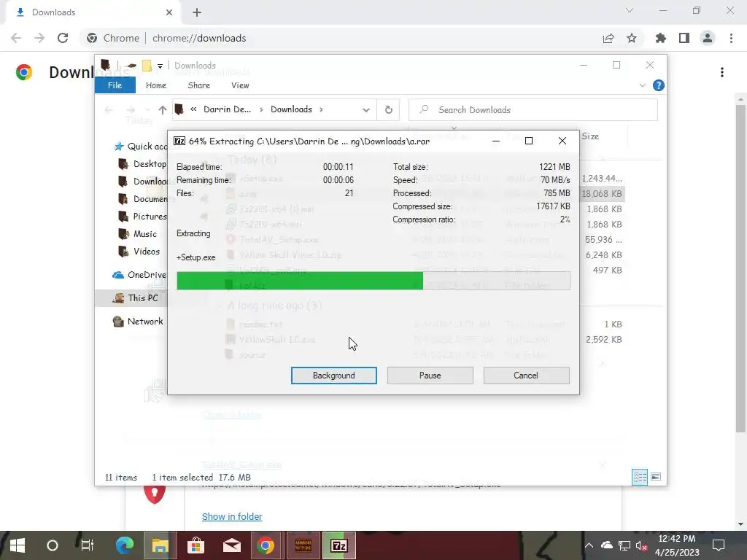Show hidden system tray icons
The height and width of the screenshot is (560, 747).
pos(589,545)
